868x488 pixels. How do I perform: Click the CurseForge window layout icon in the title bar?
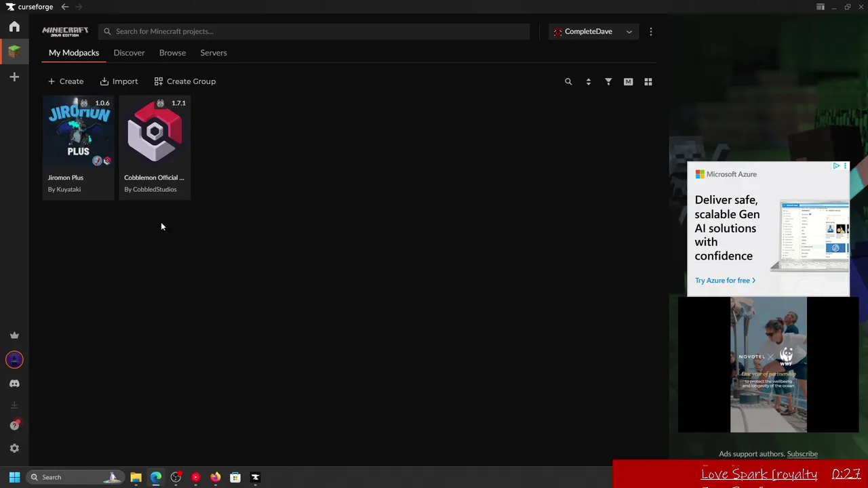[x=821, y=7]
